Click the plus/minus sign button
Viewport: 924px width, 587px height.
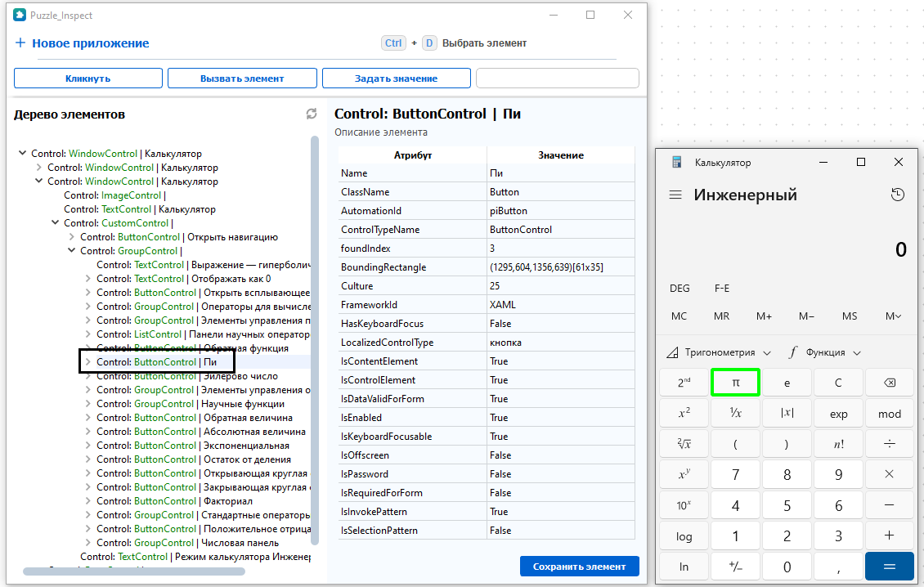[735, 567]
